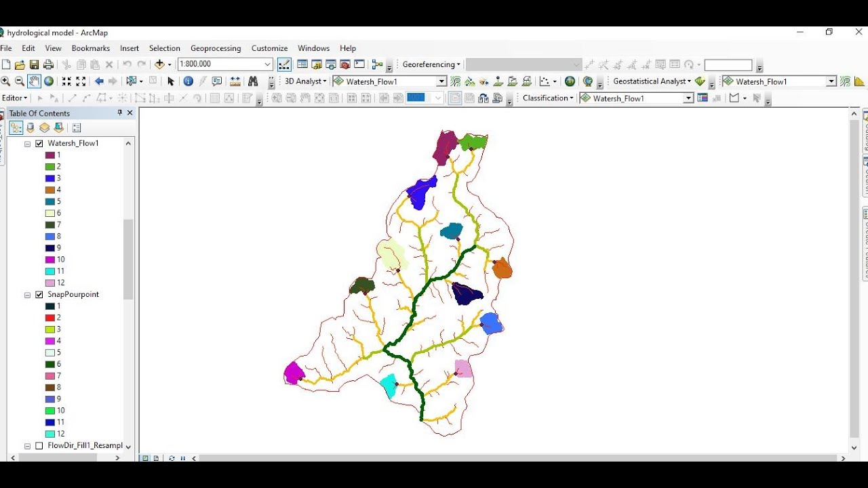868x488 pixels.
Task: Auto-hide the Table Of Contents pin
Action: pyautogui.click(x=120, y=113)
